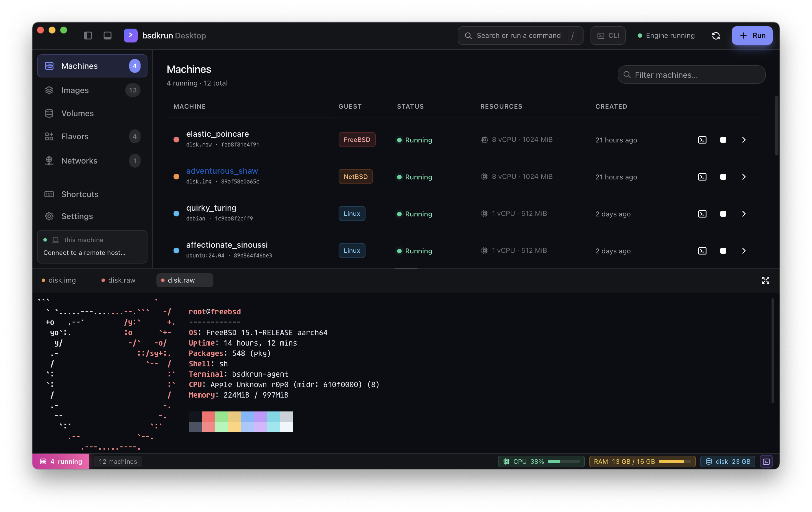
Task: Click the Engine running status indicator
Action: tap(666, 35)
